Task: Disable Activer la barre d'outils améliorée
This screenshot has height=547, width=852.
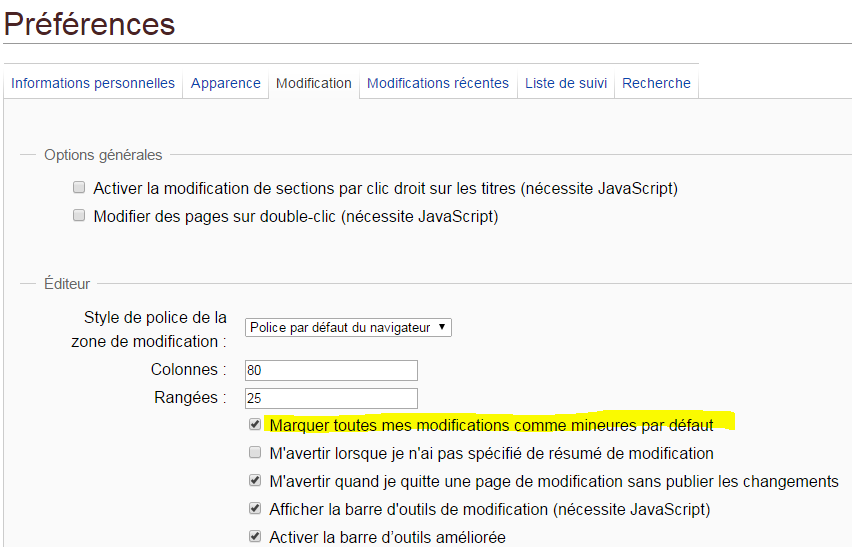Action: tap(255, 537)
